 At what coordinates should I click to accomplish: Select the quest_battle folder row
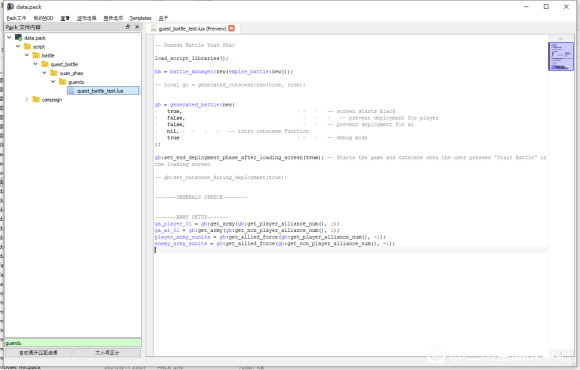pyautogui.click(x=64, y=64)
